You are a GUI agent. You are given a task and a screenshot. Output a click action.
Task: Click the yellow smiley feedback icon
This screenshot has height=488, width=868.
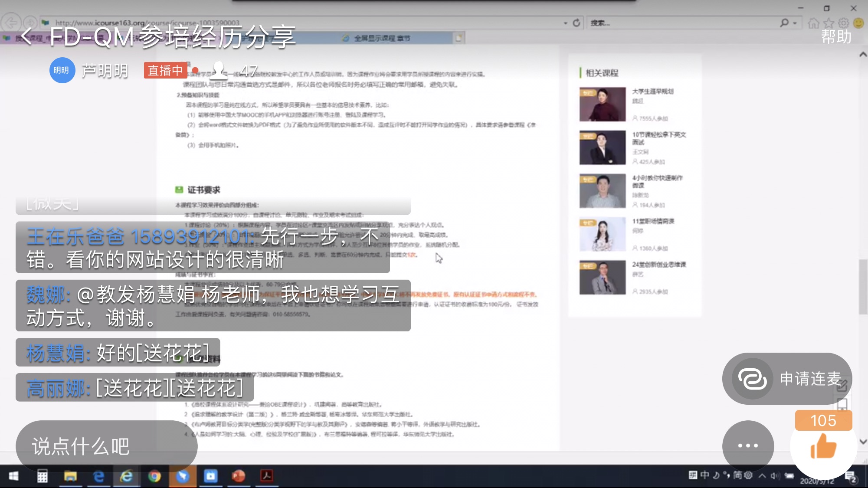point(858,23)
